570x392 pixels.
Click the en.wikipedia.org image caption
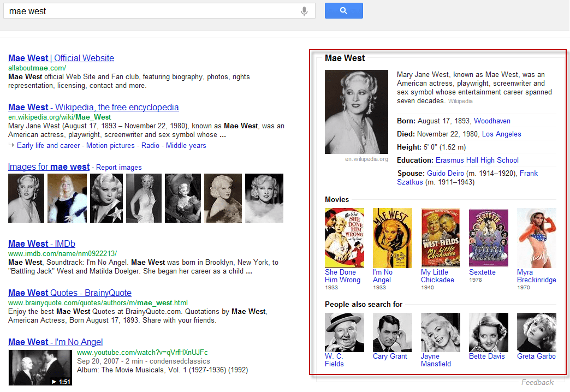pyautogui.click(x=366, y=159)
